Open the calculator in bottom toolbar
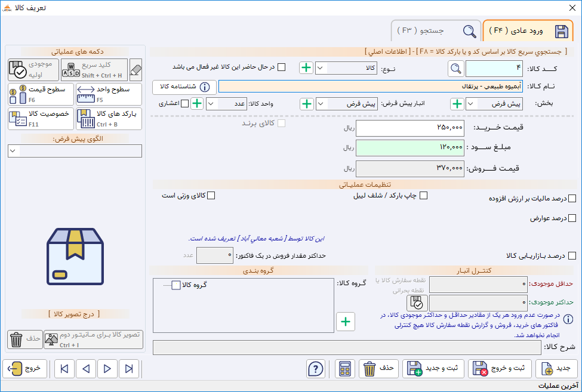The height and width of the screenshot is (392, 582). tap(345, 369)
